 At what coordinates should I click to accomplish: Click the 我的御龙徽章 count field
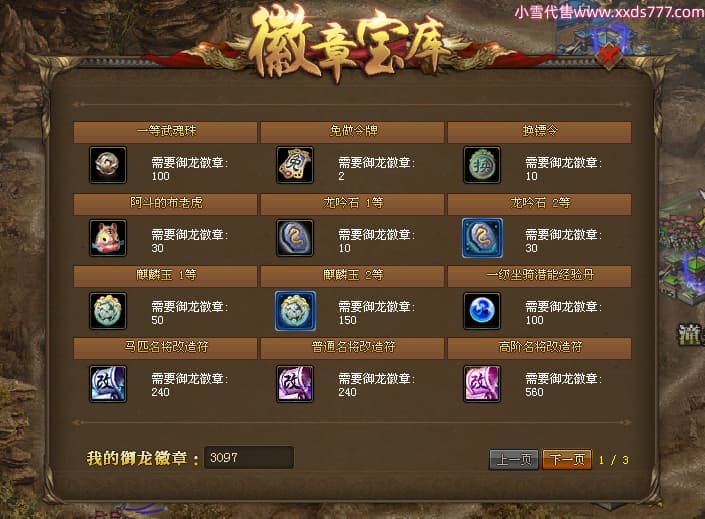click(x=249, y=457)
